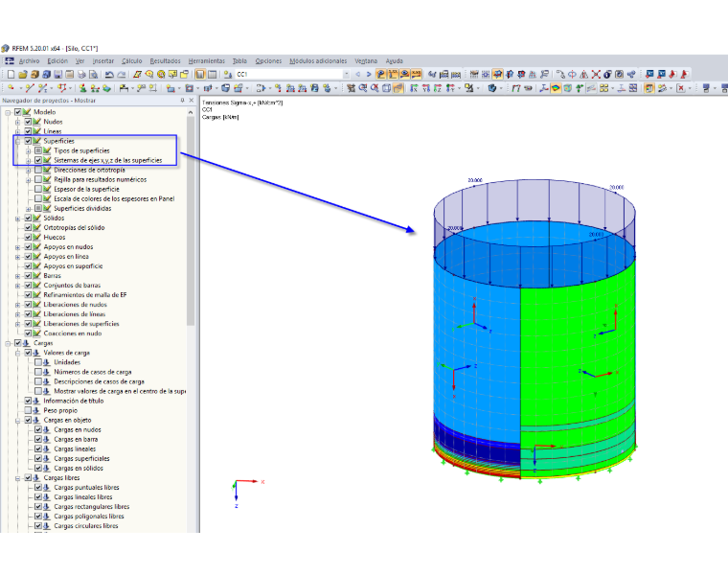Click the Print icon in toolbar
728x575 pixels.
coord(81,75)
